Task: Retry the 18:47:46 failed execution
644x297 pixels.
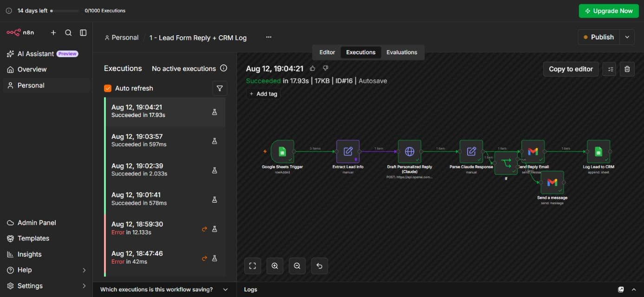Action: coord(204,258)
